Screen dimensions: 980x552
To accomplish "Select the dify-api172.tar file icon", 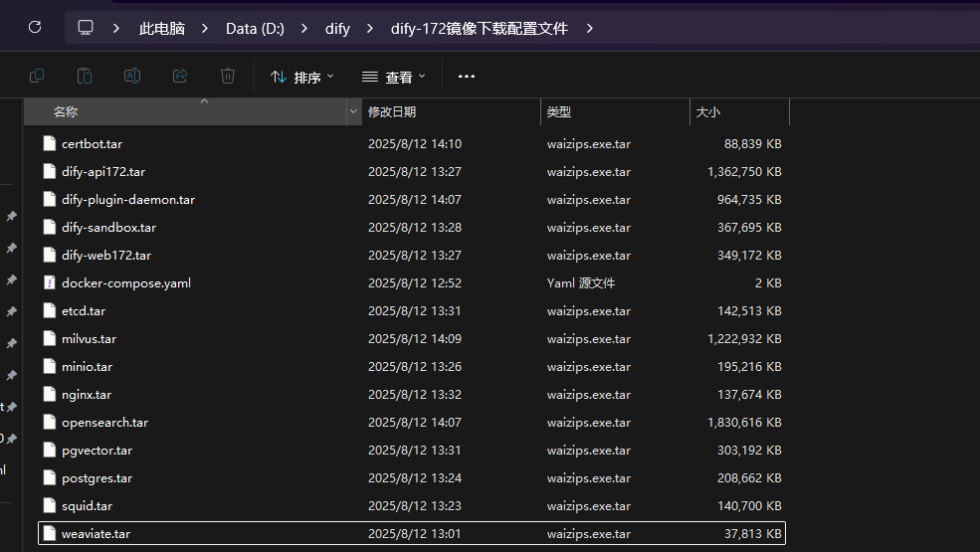I will click(x=50, y=171).
